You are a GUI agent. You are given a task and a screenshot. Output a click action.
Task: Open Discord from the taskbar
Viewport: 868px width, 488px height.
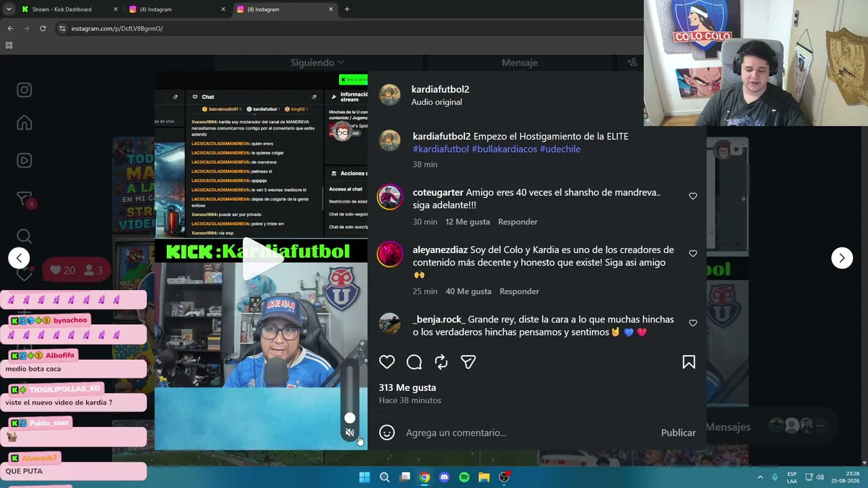444,477
